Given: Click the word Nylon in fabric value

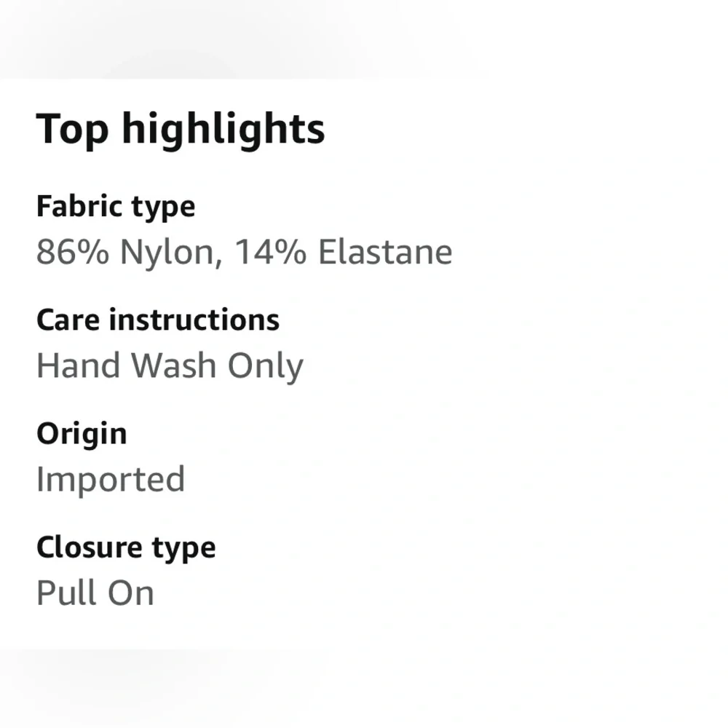Looking at the screenshot, I should click(167, 253).
